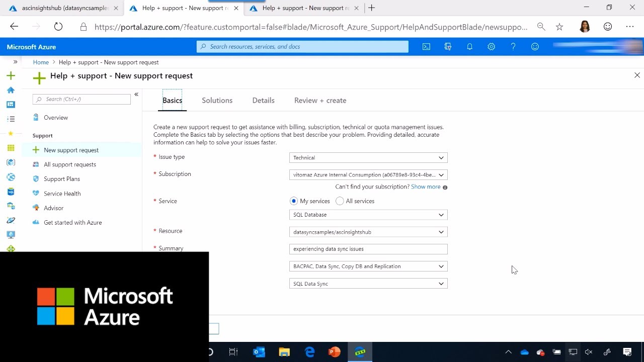Open a new browser tab

pos(371,8)
